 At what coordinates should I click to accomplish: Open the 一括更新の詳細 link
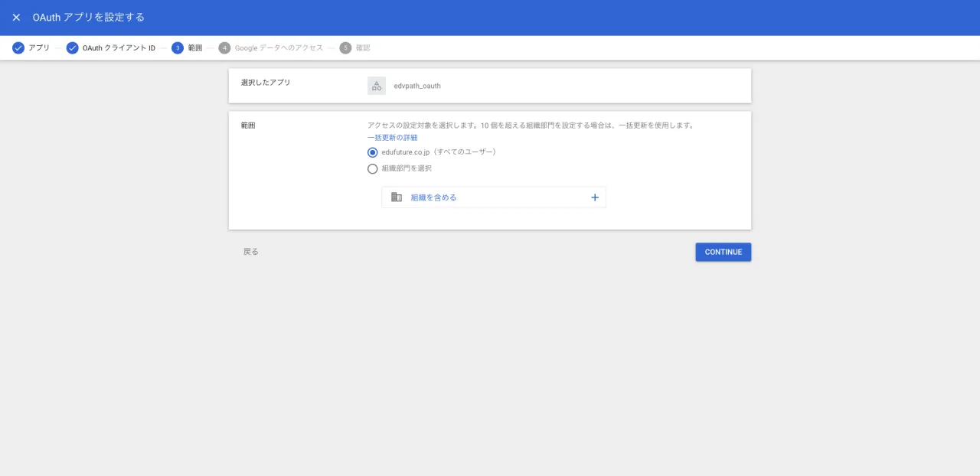point(393,138)
